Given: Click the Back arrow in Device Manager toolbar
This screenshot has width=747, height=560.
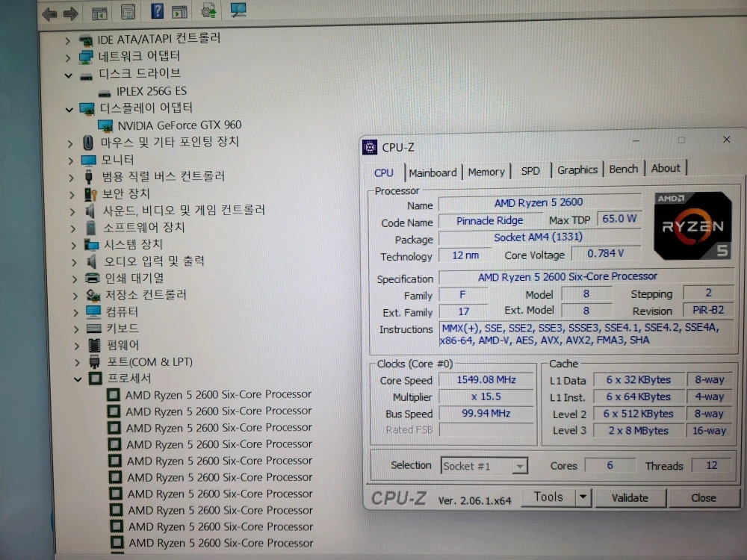Looking at the screenshot, I should pyautogui.click(x=49, y=13).
